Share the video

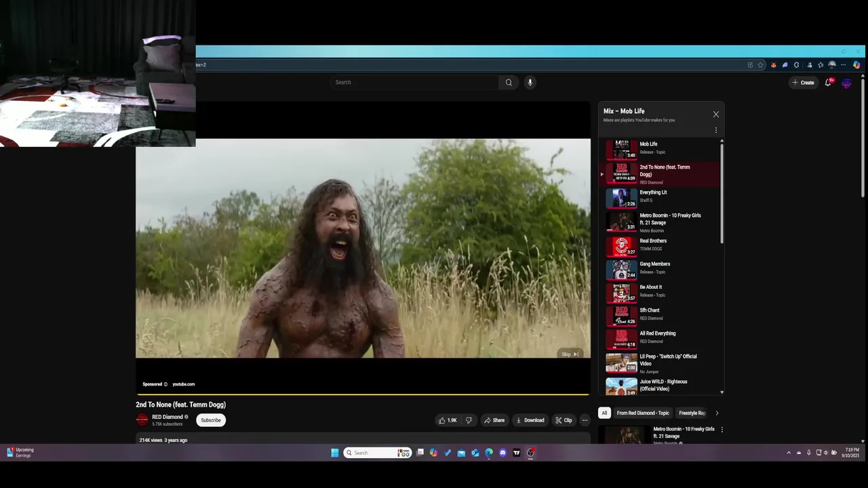(494, 420)
